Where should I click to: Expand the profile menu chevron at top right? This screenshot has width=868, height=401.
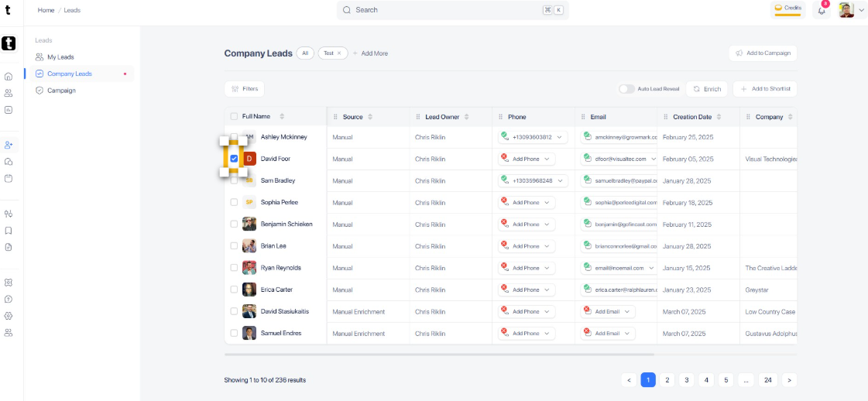pyautogui.click(x=860, y=10)
